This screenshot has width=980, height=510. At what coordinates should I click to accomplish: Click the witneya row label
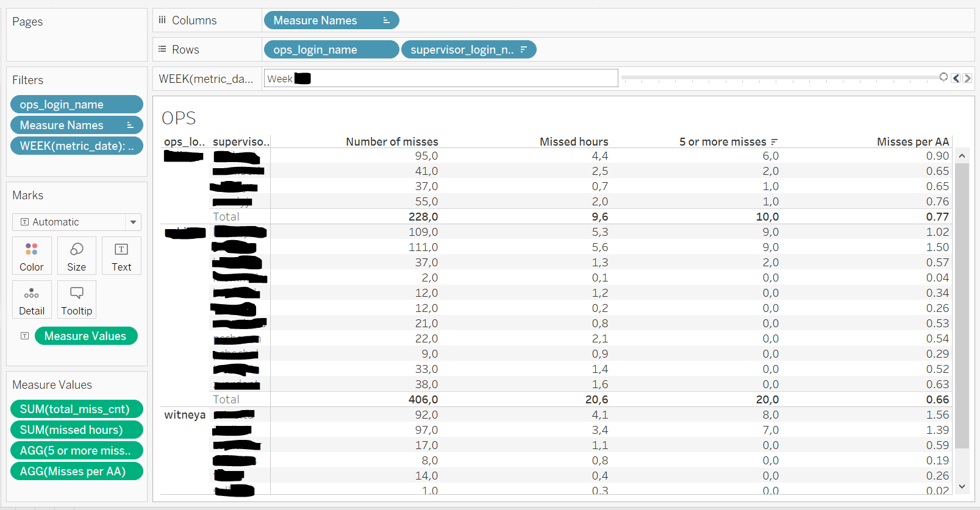point(185,414)
